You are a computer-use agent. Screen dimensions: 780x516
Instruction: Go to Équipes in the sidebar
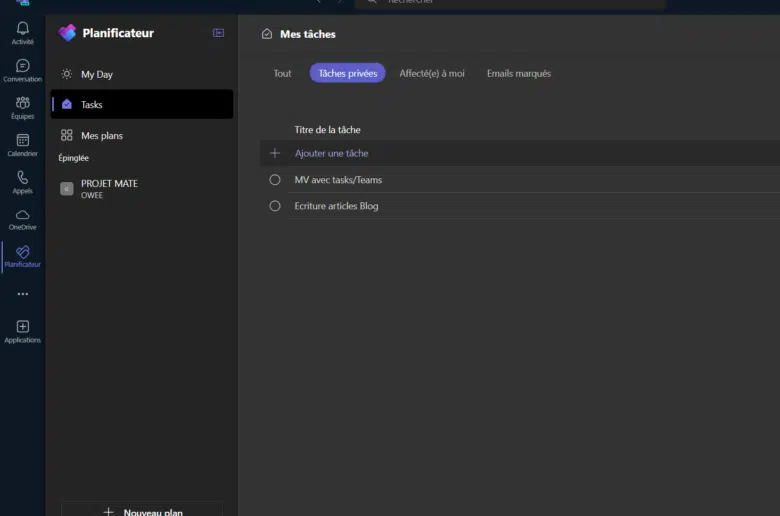tap(22, 103)
